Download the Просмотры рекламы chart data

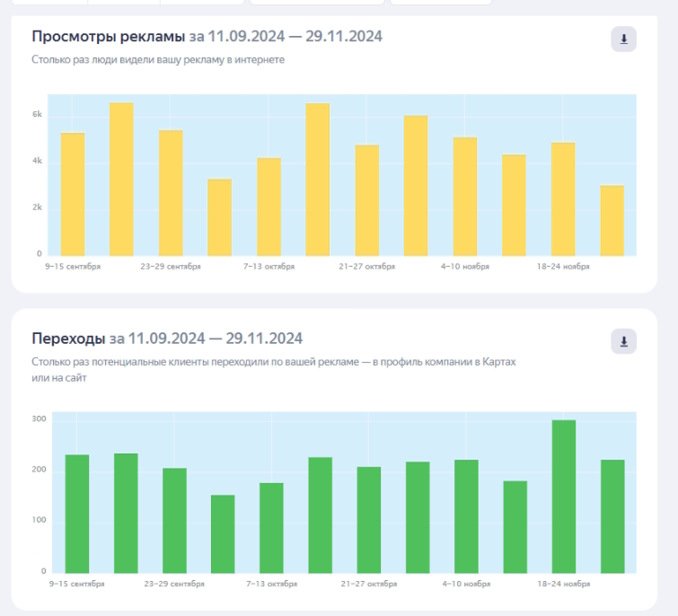click(623, 40)
